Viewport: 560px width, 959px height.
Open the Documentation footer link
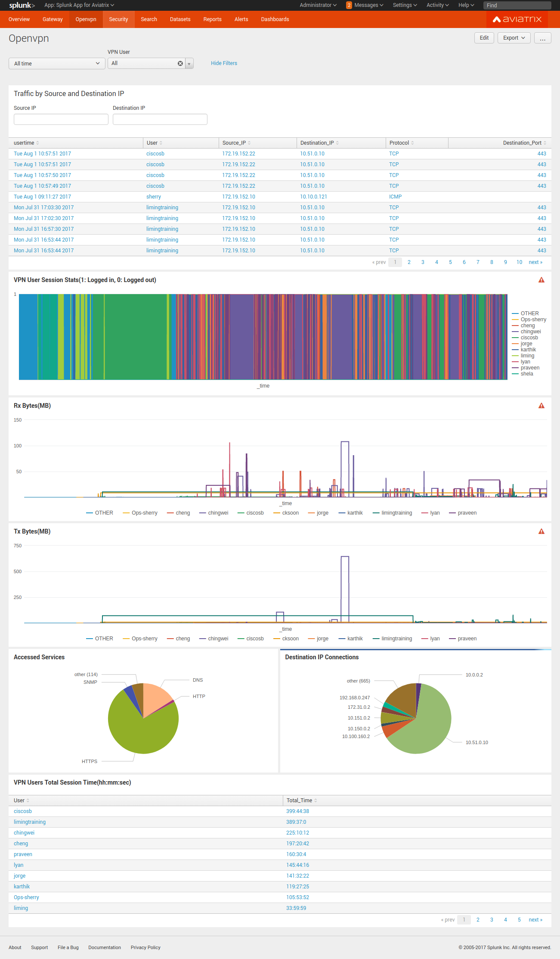pyautogui.click(x=105, y=947)
